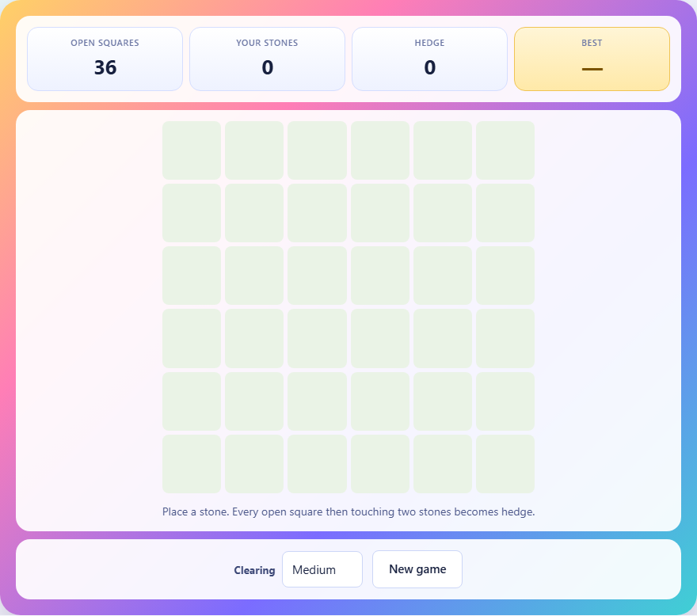Place a stone on row 6, column 4 square
Image resolution: width=697 pixels, height=616 pixels.
[380, 464]
